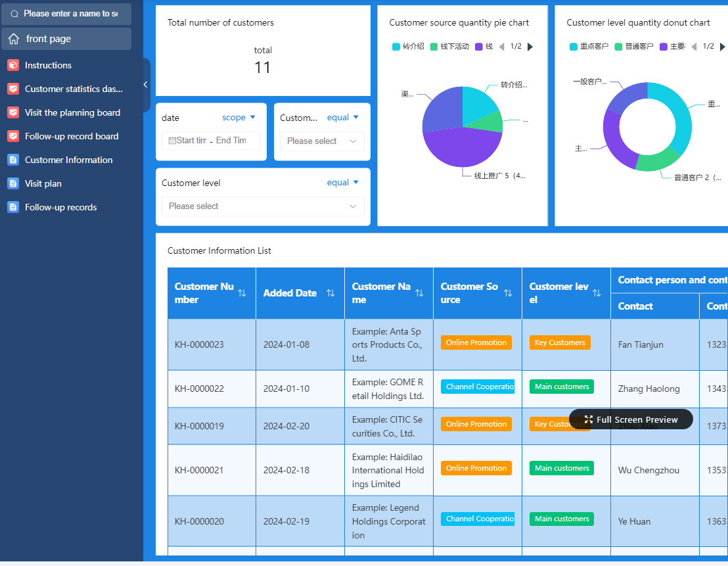Collapse the sidebar with arrow handle

(x=145, y=85)
